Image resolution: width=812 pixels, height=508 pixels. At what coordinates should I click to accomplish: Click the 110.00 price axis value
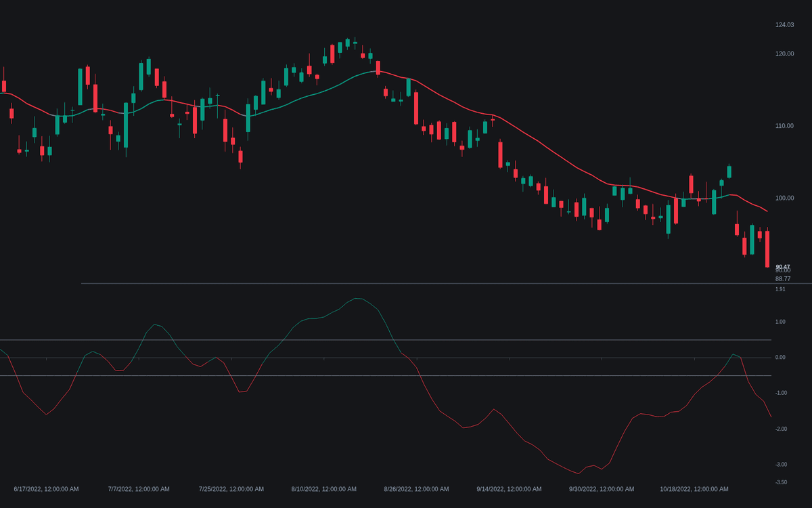click(784, 126)
